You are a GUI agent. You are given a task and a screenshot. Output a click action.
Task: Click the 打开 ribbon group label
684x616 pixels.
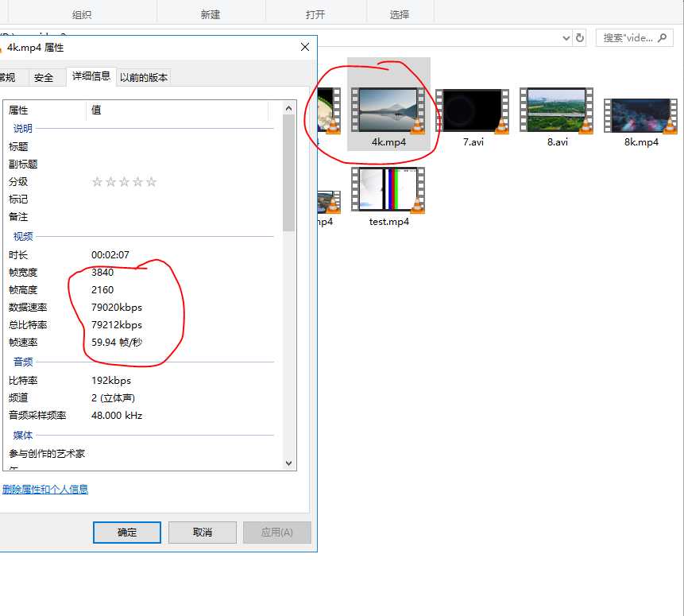point(315,15)
